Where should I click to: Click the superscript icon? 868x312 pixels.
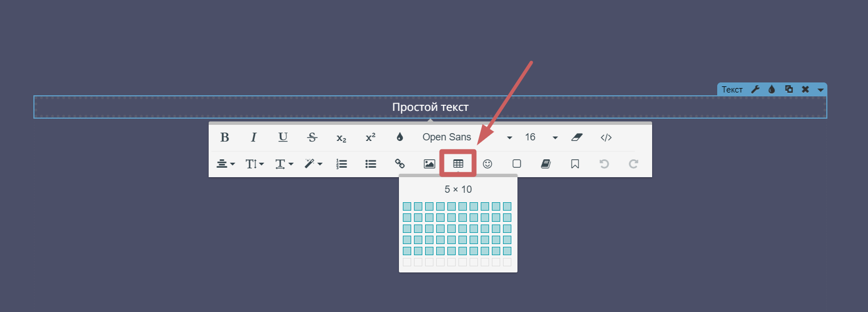point(370,138)
